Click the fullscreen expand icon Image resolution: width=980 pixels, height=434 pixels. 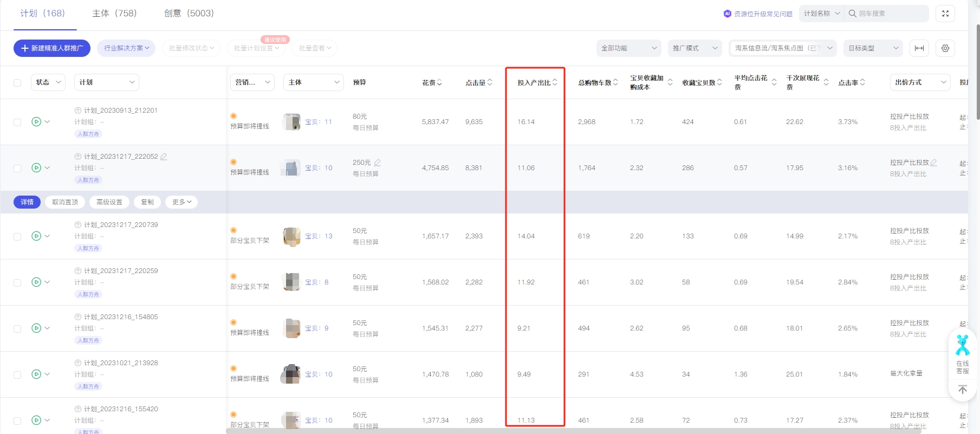tap(945, 14)
